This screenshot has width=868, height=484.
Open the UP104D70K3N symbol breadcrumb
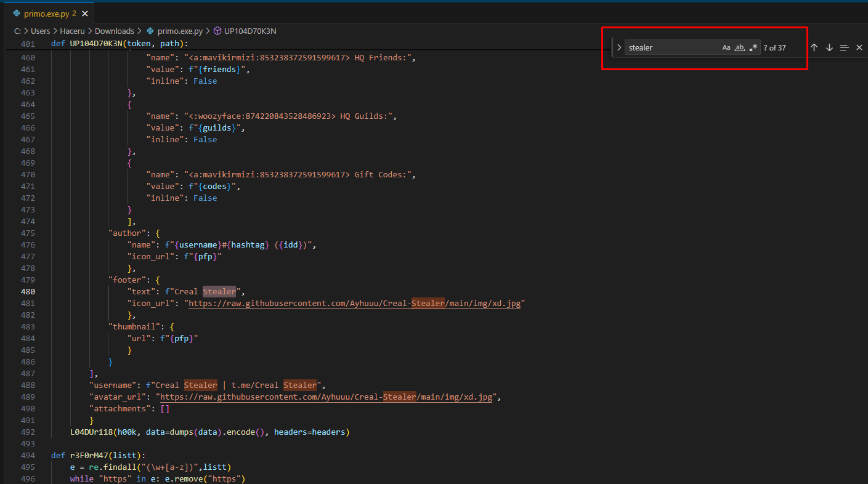(250, 31)
